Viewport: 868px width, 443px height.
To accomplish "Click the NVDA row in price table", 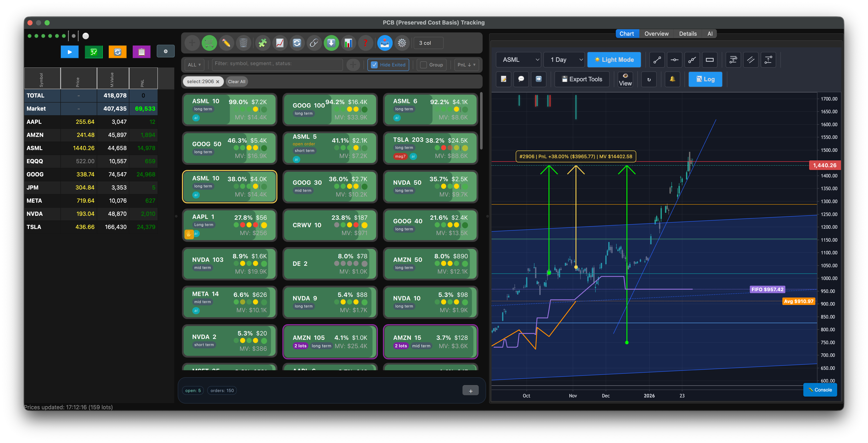I will point(91,214).
